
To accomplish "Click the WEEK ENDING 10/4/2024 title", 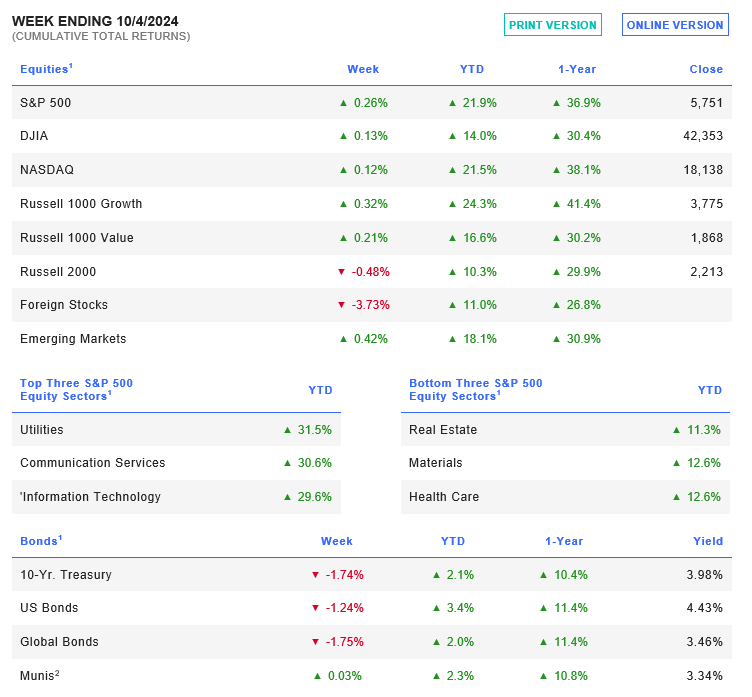I will pyautogui.click(x=95, y=21).
